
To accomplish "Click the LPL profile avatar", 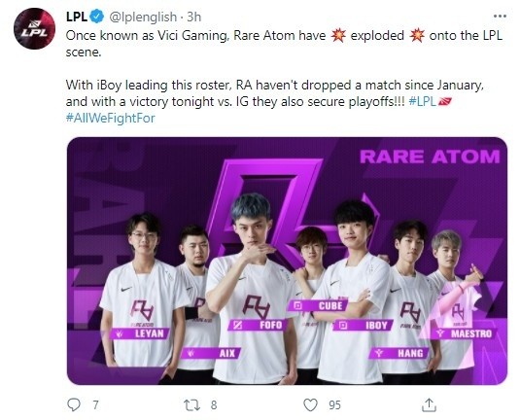I will pyautogui.click(x=34, y=28).
